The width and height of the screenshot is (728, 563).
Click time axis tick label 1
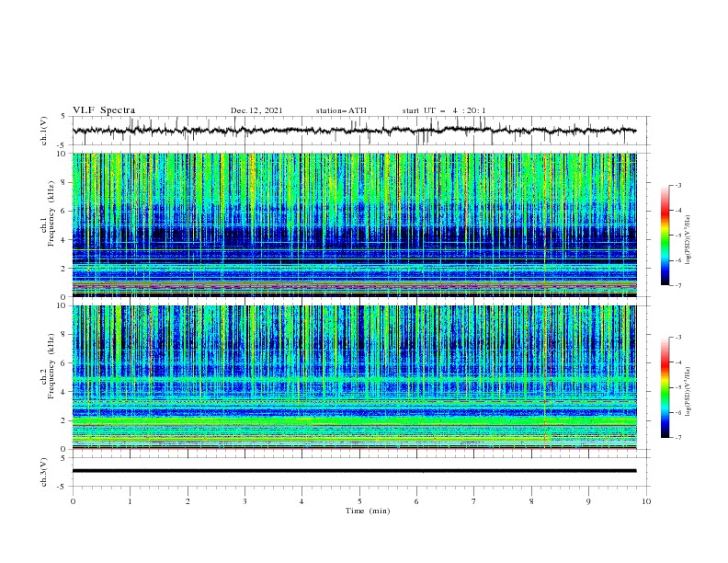point(130,501)
